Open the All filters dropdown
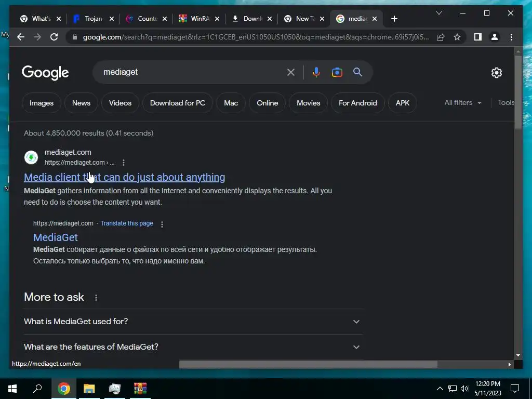532x399 pixels. [463, 103]
